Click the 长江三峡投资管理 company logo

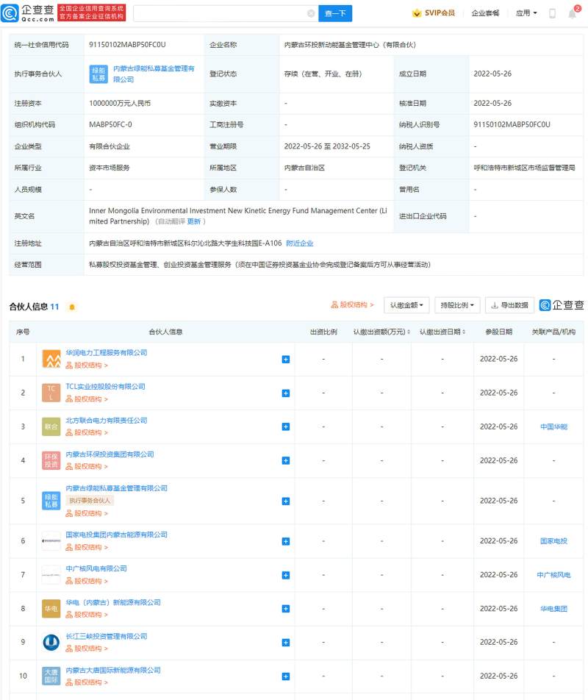click(51, 642)
